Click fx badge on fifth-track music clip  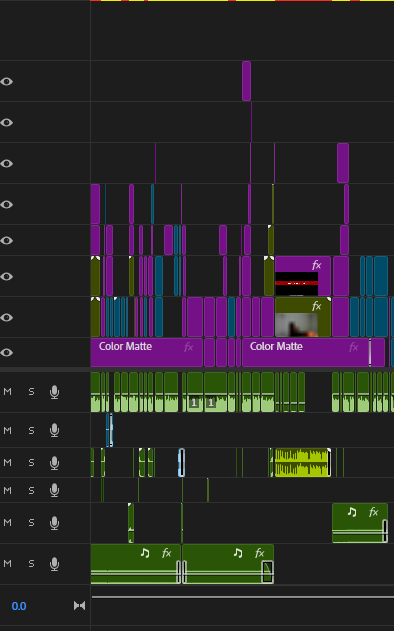click(373, 512)
